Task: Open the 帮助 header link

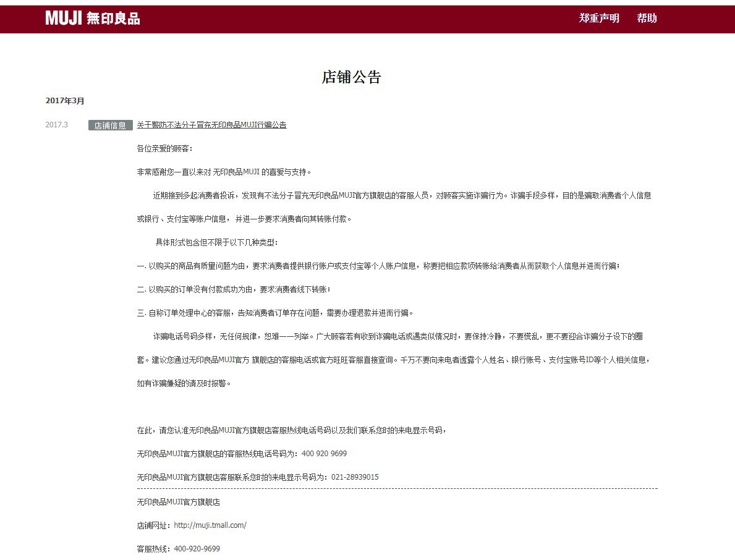Action: point(647,19)
